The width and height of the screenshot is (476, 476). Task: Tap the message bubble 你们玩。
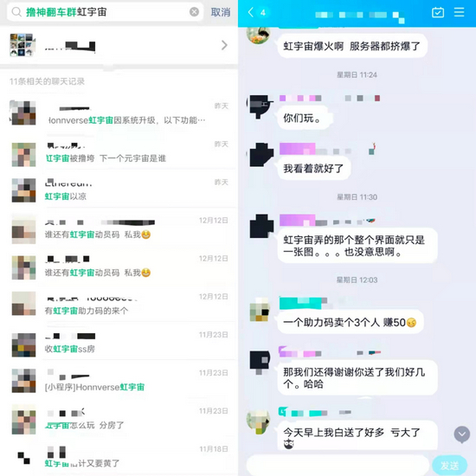[x=304, y=118]
